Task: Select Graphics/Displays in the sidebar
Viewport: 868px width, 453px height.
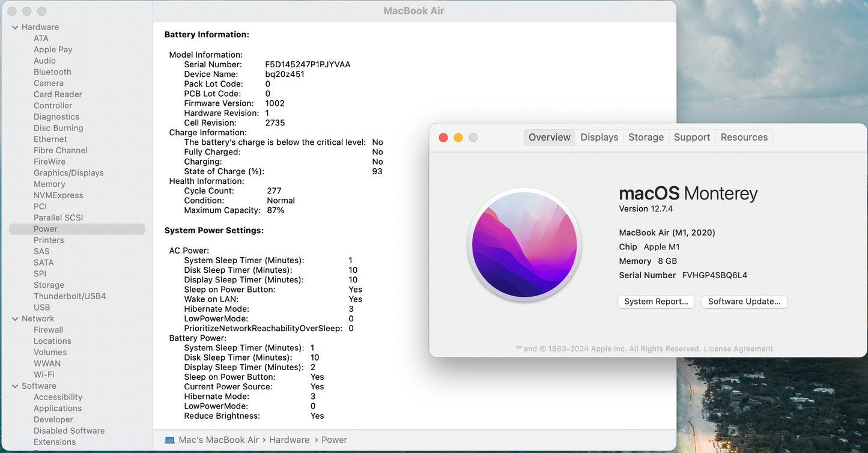Action: pyautogui.click(x=68, y=173)
